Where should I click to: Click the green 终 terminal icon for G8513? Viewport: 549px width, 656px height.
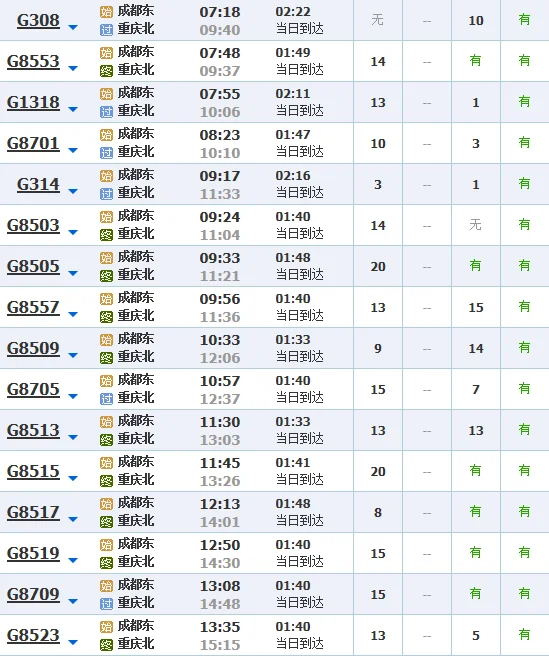click(106, 440)
